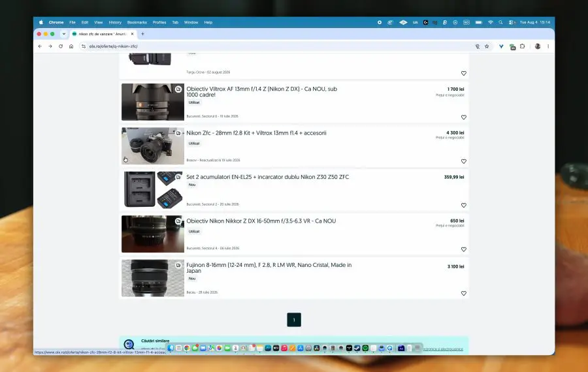
Task: Open Obiectiv Nikon Nikkor Z DX 16-50mm title
Action: click(261, 221)
